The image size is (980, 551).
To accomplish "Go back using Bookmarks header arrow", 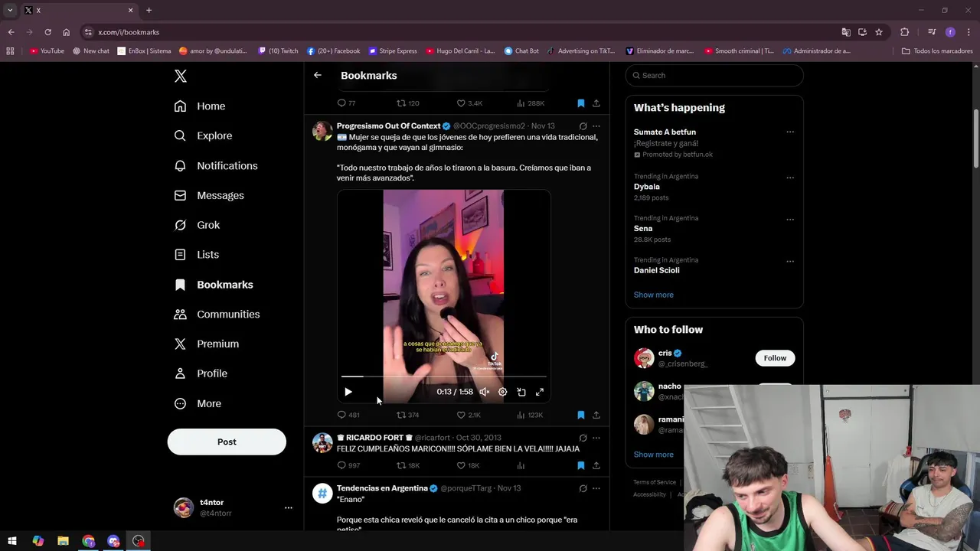I will [318, 75].
